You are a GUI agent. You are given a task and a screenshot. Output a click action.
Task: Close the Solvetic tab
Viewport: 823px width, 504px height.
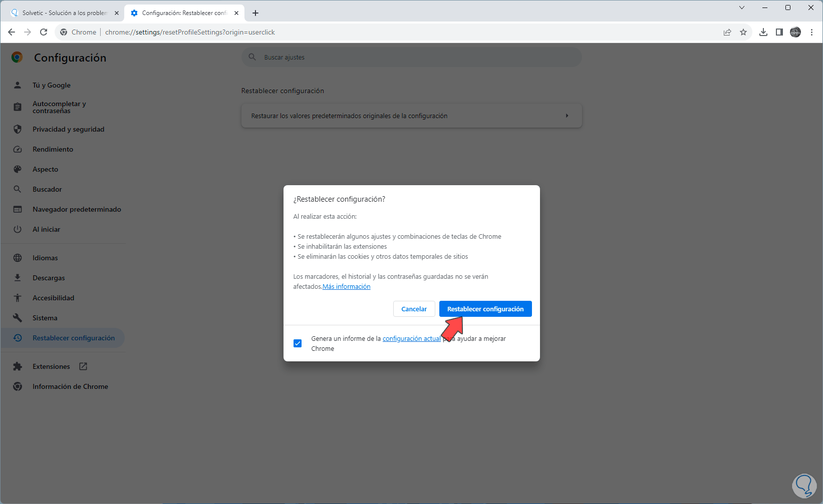click(x=117, y=13)
